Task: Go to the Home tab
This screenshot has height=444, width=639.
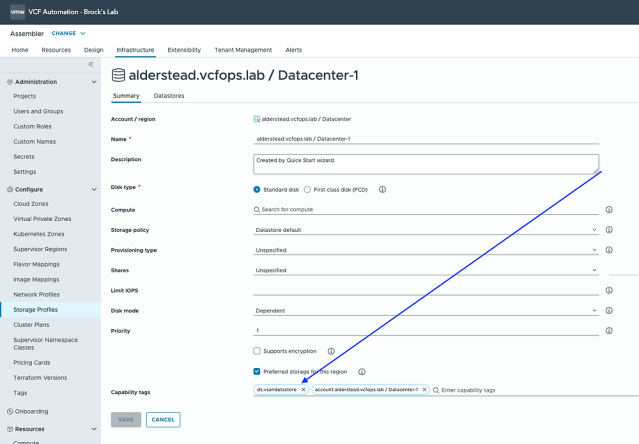Action: [x=20, y=50]
